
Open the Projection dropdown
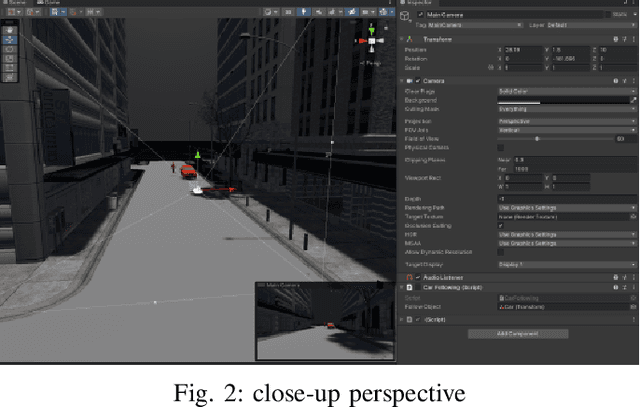coord(566,120)
